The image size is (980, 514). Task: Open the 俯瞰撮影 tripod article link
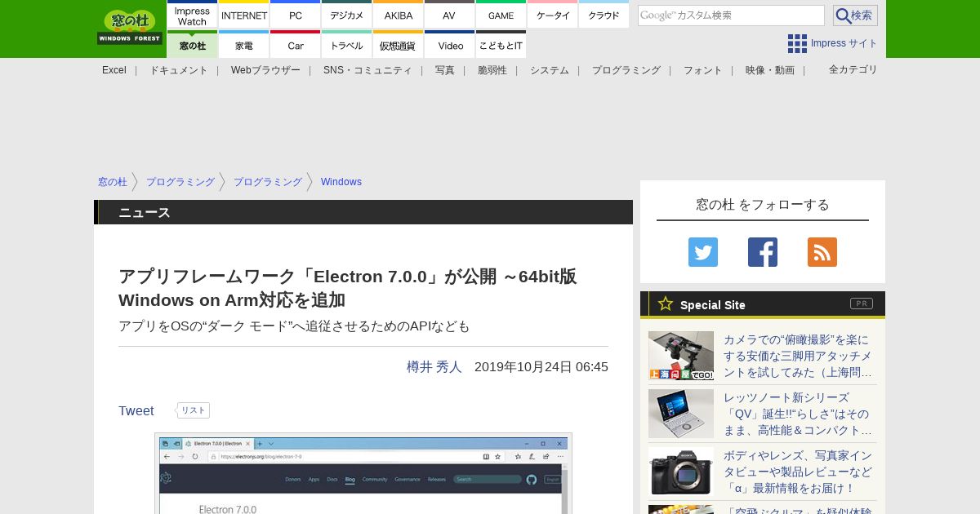coord(798,356)
